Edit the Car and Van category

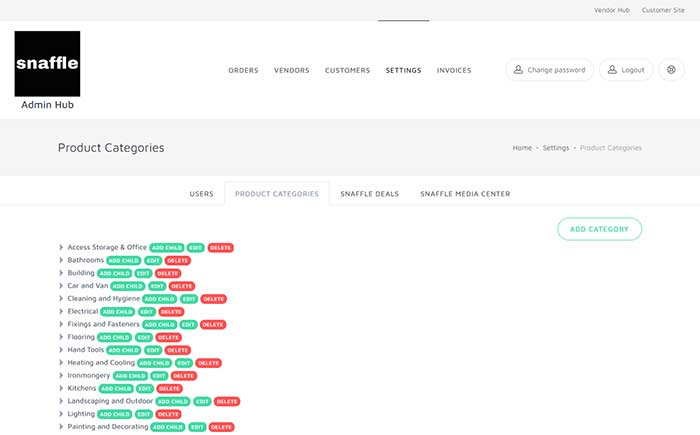[157, 286]
